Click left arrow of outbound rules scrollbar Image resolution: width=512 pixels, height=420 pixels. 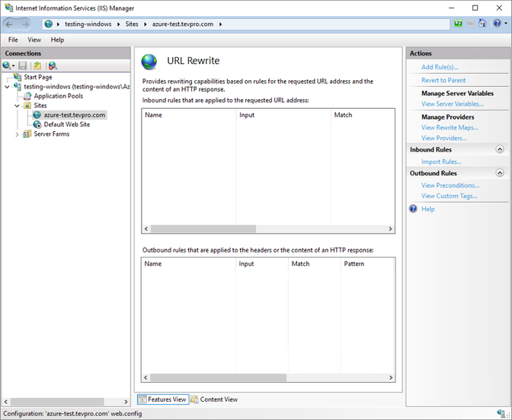146,377
